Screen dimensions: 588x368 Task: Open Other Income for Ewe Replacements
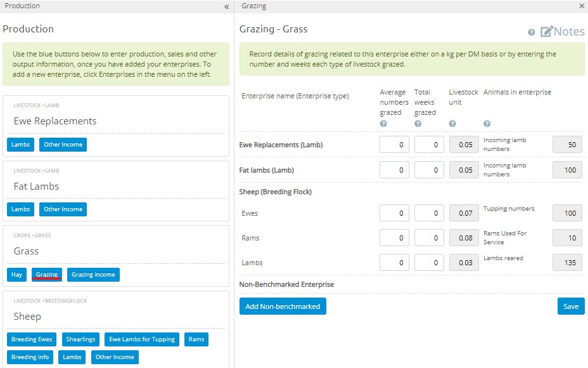(63, 145)
